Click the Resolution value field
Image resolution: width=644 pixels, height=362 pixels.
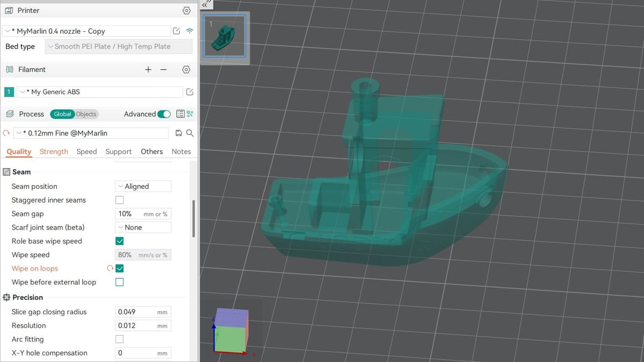click(143, 326)
